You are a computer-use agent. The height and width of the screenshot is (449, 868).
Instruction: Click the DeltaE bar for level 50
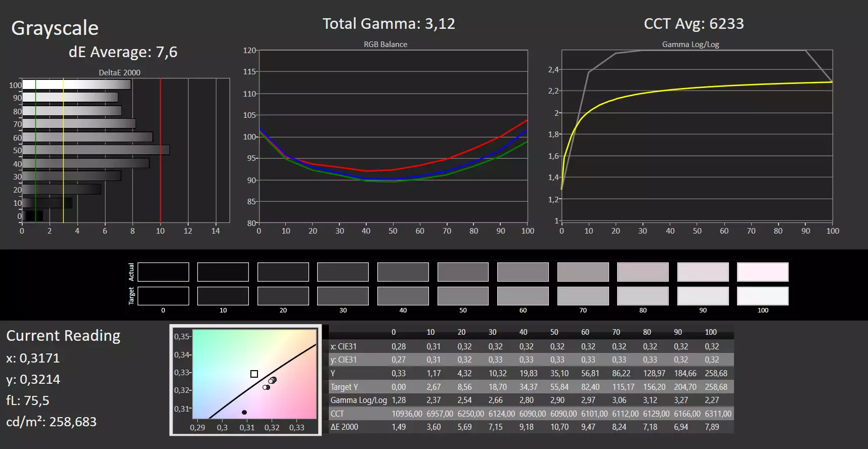(x=96, y=150)
